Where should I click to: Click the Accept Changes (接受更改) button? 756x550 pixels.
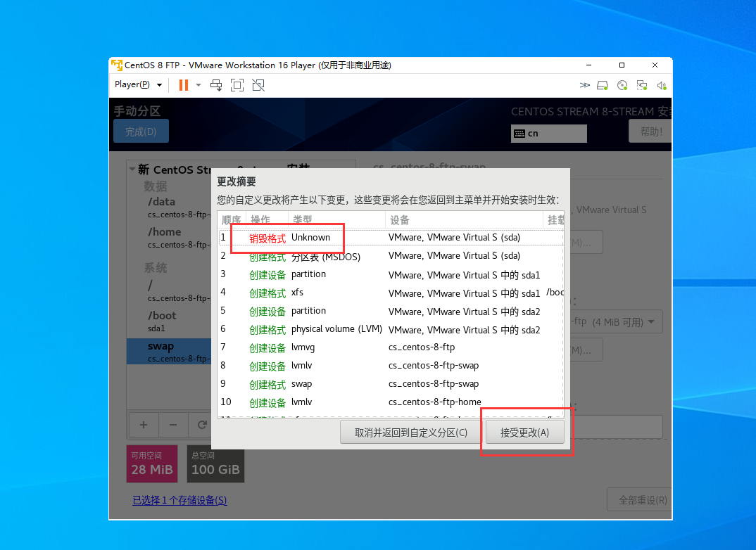524,432
